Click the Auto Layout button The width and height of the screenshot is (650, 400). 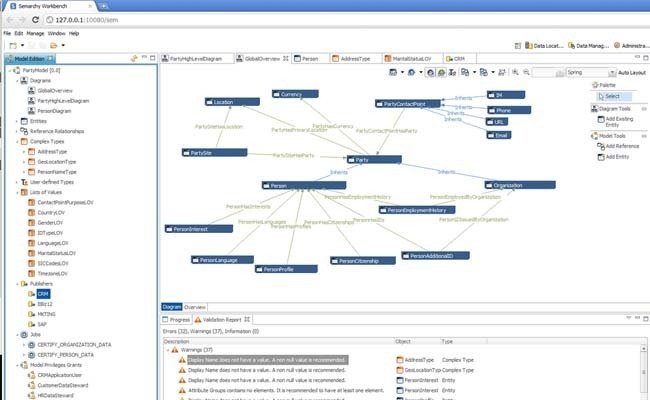(x=629, y=73)
